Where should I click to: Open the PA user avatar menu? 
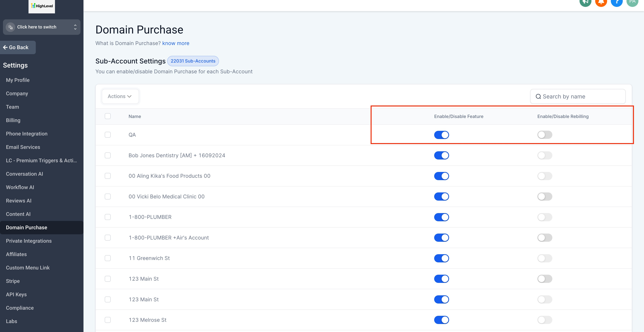click(632, 2)
